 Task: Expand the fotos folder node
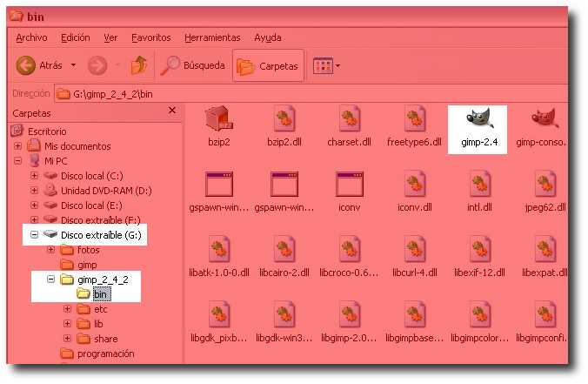(x=50, y=249)
